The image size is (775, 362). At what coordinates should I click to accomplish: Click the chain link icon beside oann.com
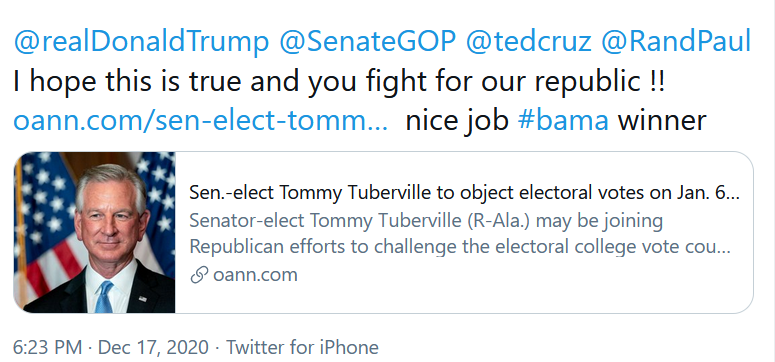(198, 275)
